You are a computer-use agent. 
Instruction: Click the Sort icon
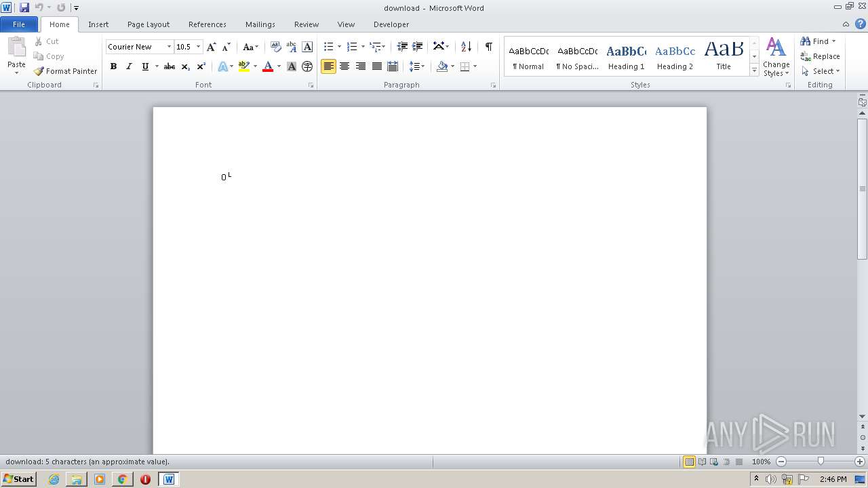[466, 47]
